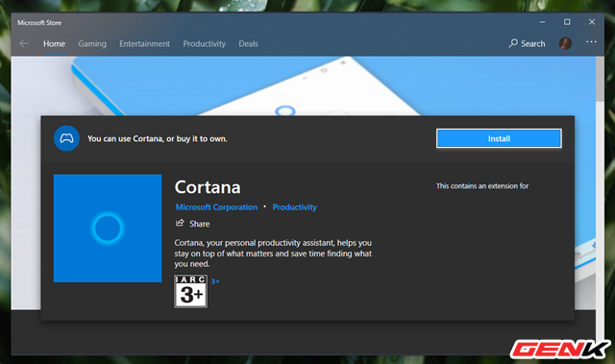
Task: Install the Cortana app
Action: tap(499, 138)
